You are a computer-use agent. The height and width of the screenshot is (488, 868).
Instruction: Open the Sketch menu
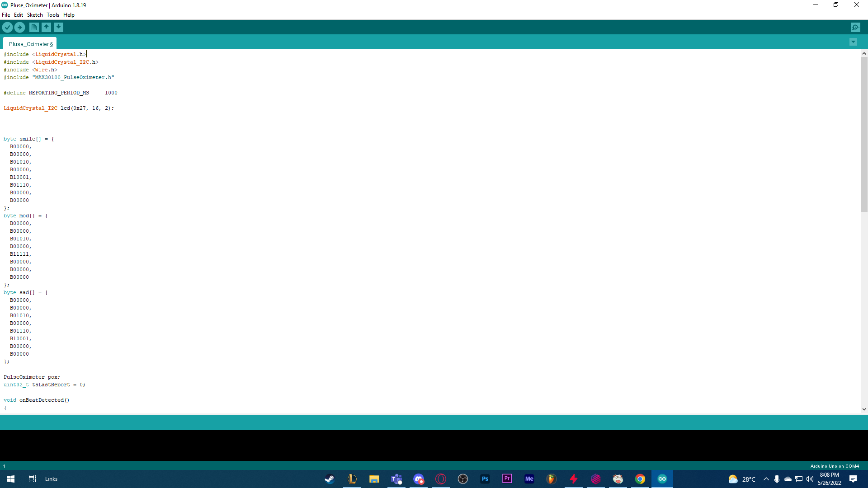35,15
